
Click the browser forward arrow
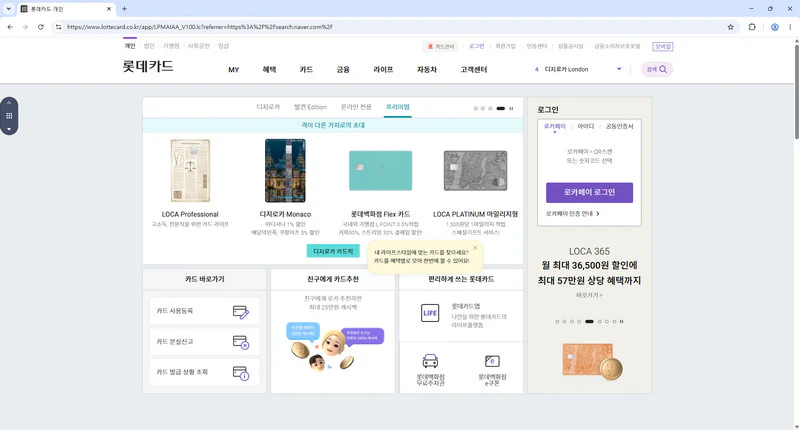coord(25,27)
